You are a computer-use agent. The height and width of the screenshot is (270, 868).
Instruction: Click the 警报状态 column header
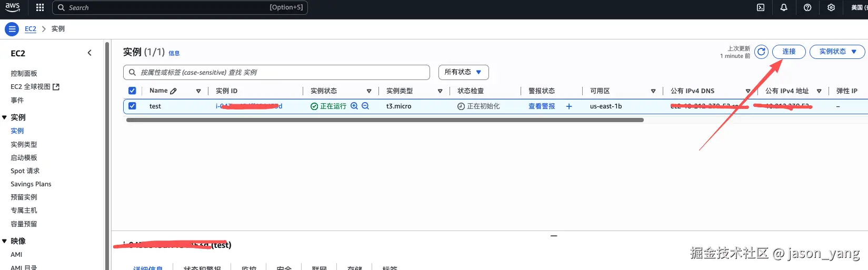click(x=542, y=91)
